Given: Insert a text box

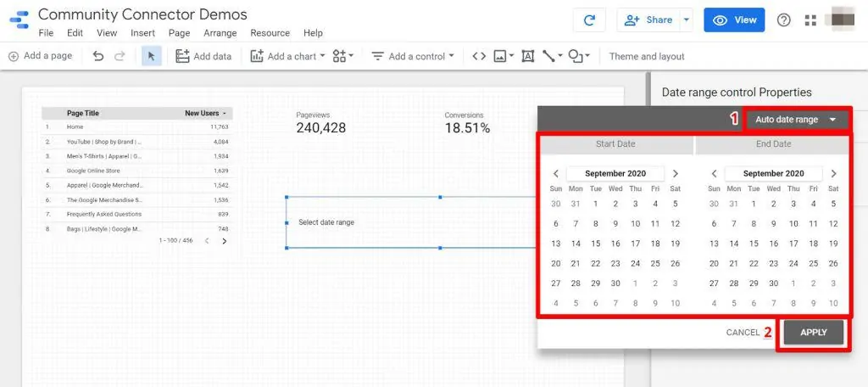Looking at the screenshot, I should tap(527, 56).
